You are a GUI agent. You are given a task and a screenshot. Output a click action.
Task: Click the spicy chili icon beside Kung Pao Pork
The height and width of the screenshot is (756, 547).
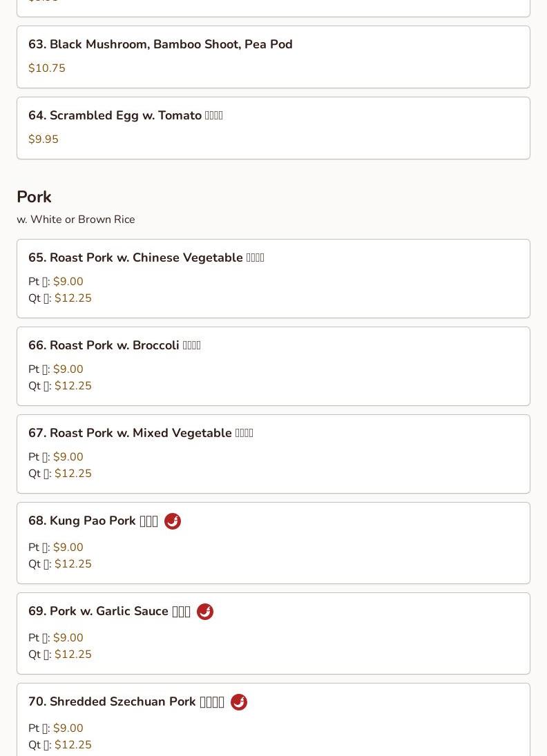(173, 521)
